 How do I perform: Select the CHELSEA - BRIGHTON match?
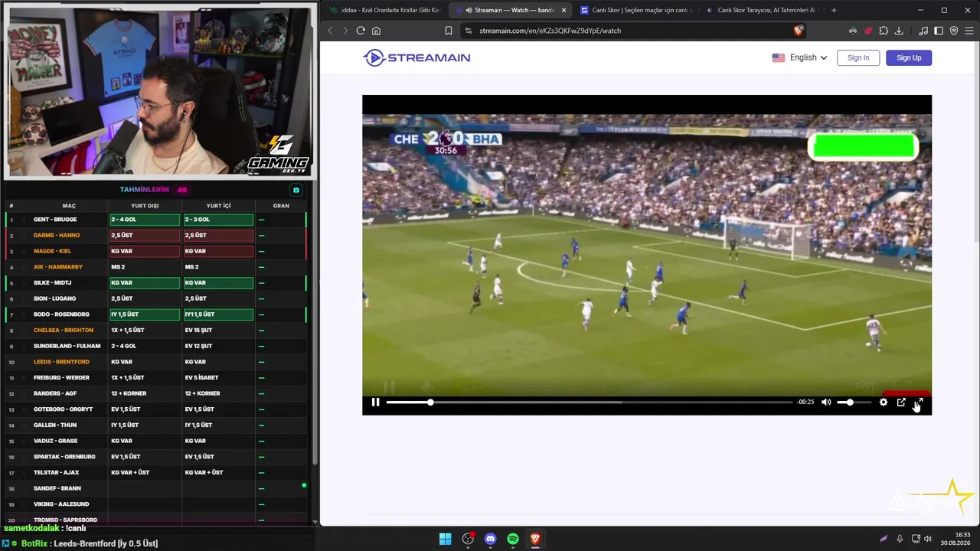pyautogui.click(x=64, y=330)
